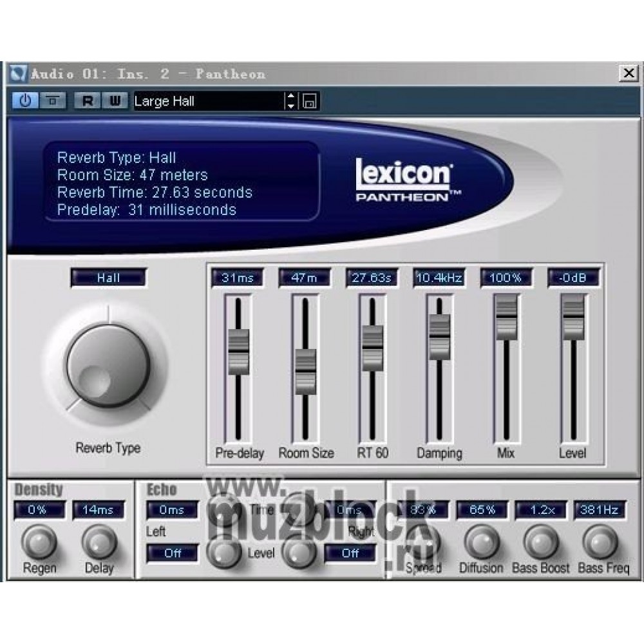Open the Large Hall preset field
644x644 pixels.
209,101
